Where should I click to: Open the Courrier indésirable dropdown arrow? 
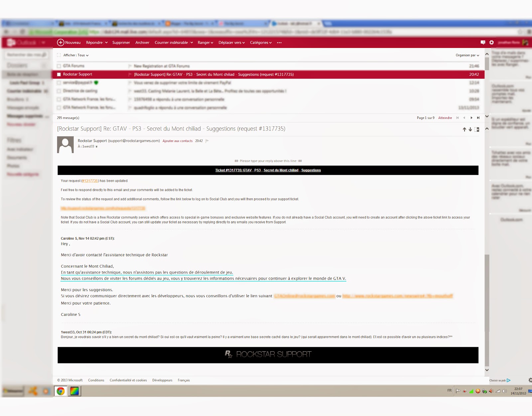point(192,43)
